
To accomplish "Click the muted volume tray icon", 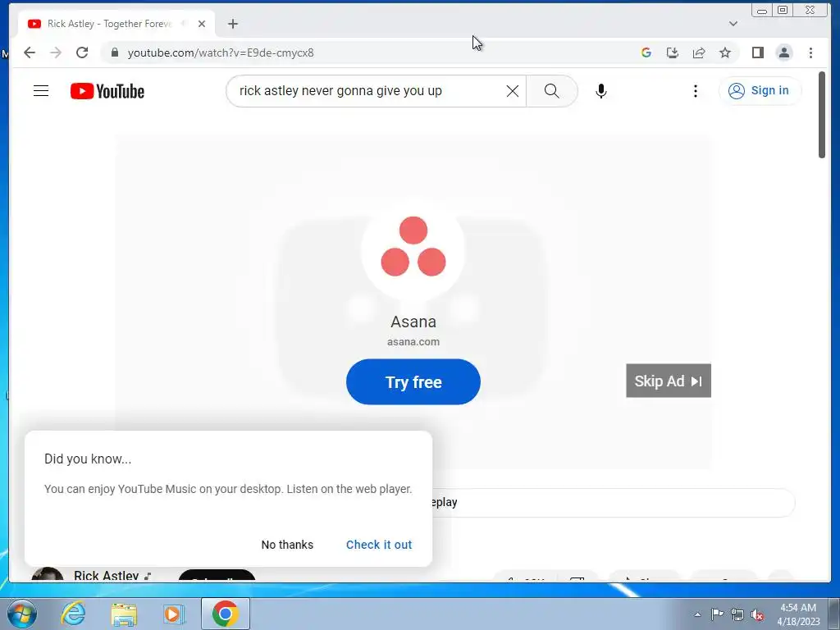I will click(x=757, y=614).
